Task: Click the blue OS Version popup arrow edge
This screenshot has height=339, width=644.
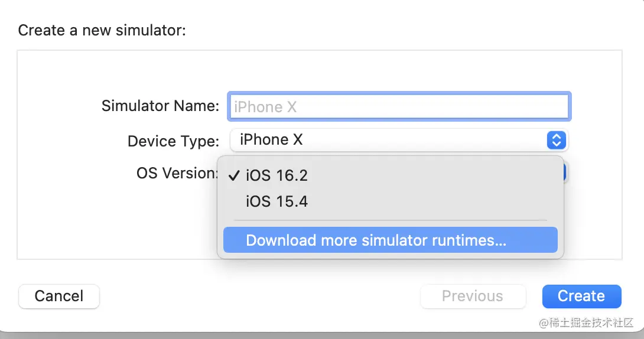Action: (566, 172)
